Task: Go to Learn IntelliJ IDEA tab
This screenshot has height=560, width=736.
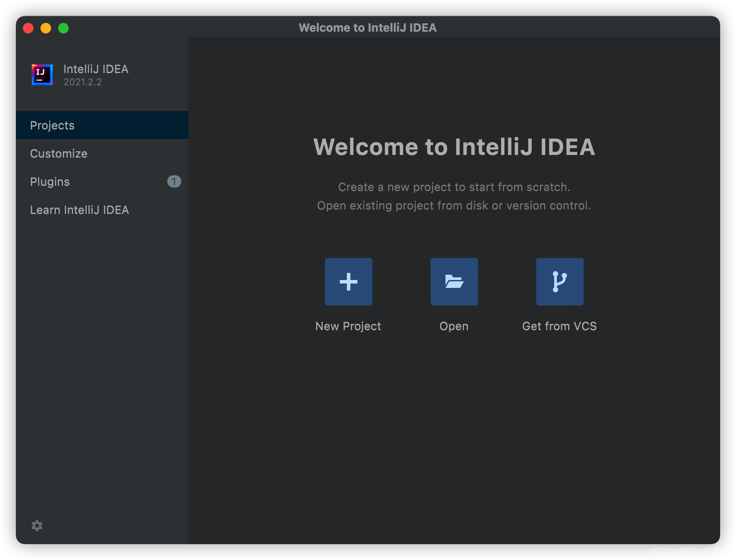Action: [102, 210]
